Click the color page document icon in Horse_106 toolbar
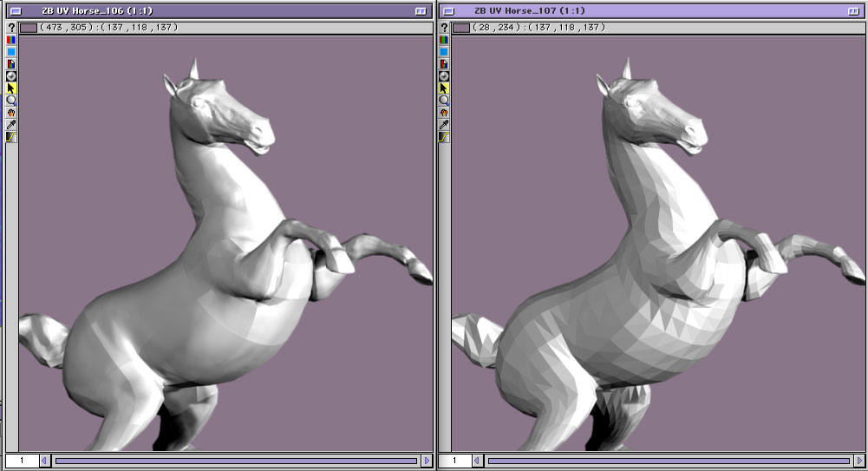Screen dimensions: 868x471 11,64
